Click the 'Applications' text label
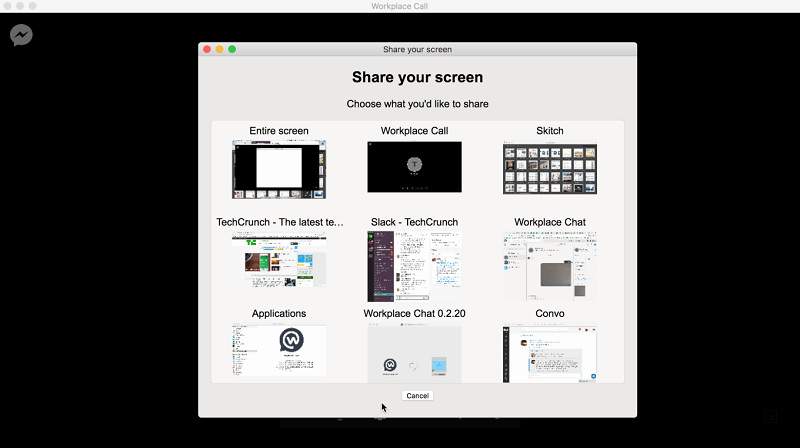The height and width of the screenshot is (448, 800). click(x=279, y=314)
